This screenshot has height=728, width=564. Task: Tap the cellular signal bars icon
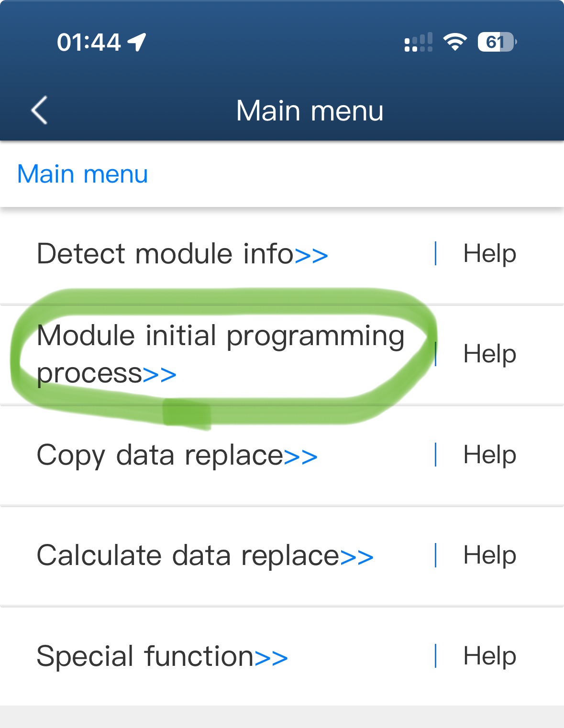coord(418,42)
